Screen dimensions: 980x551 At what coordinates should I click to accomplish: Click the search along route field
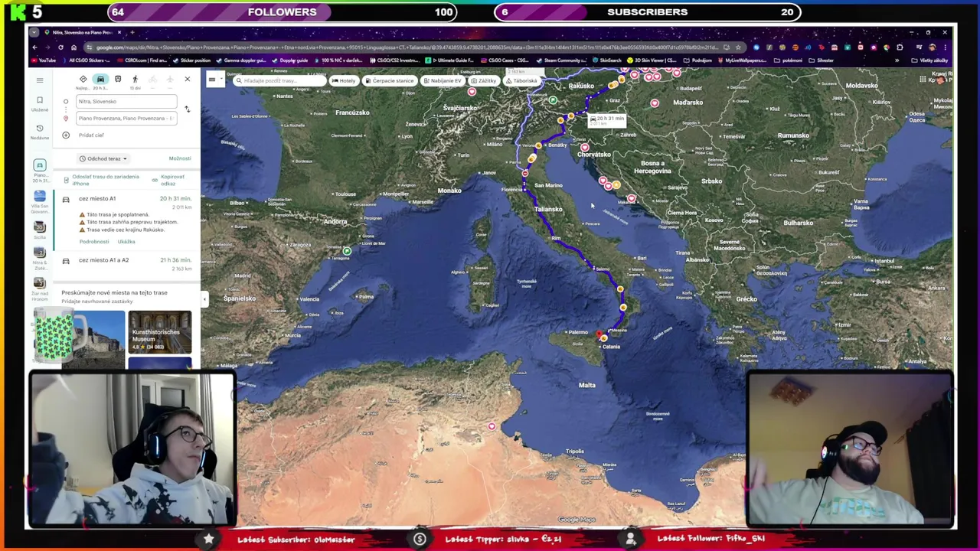pyautogui.click(x=278, y=80)
